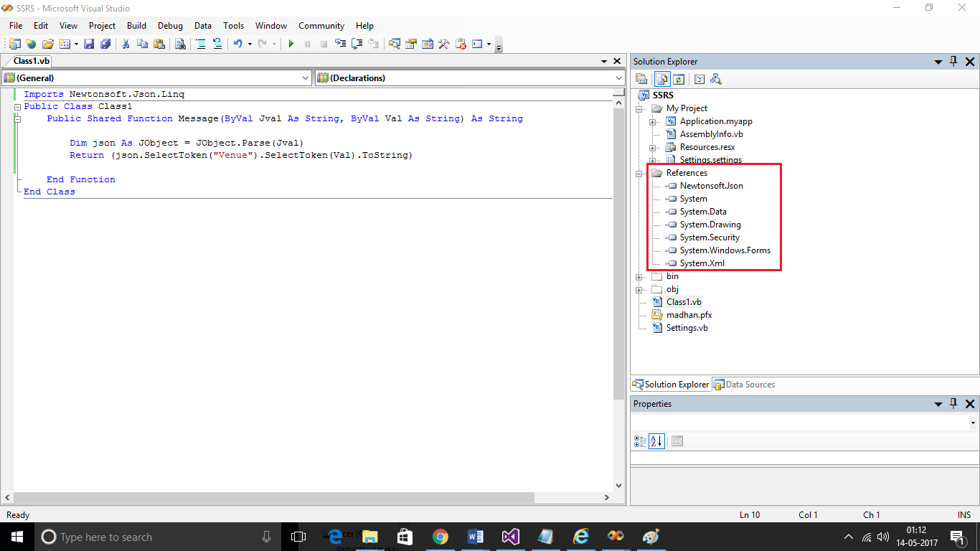Click the Step Into debug icon
Screen dimensions: 980x551
point(340,44)
